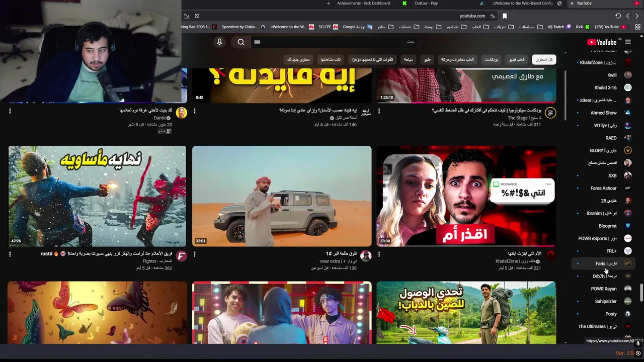Click the SXB channel avatar icon
The width and height of the screenshot is (644, 362).
pyautogui.click(x=627, y=175)
